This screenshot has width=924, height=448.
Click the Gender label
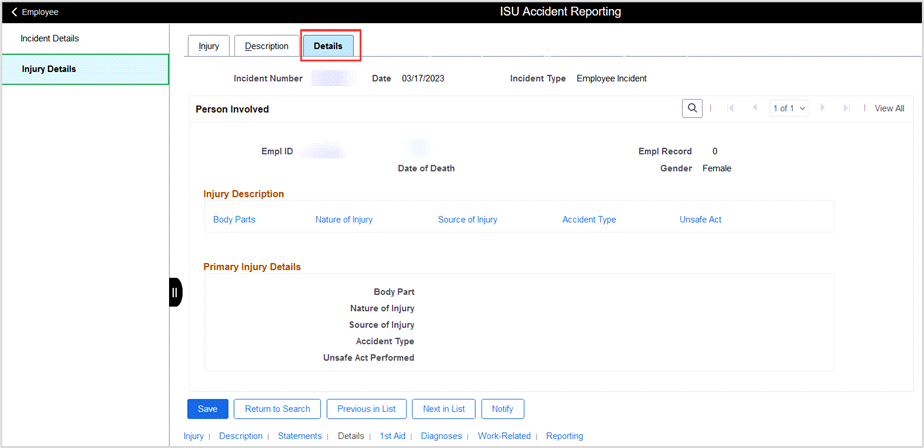[x=676, y=169]
